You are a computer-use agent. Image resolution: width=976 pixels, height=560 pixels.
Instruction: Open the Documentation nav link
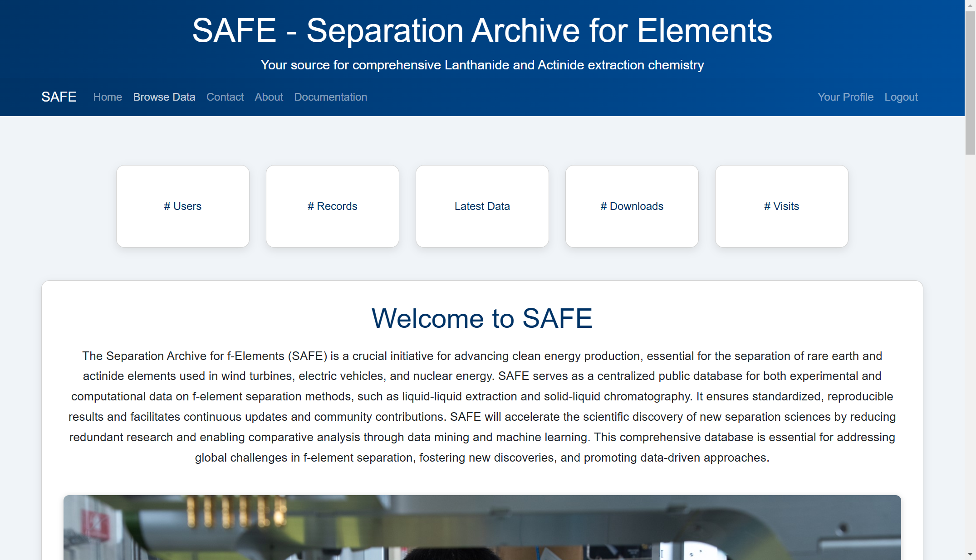330,97
